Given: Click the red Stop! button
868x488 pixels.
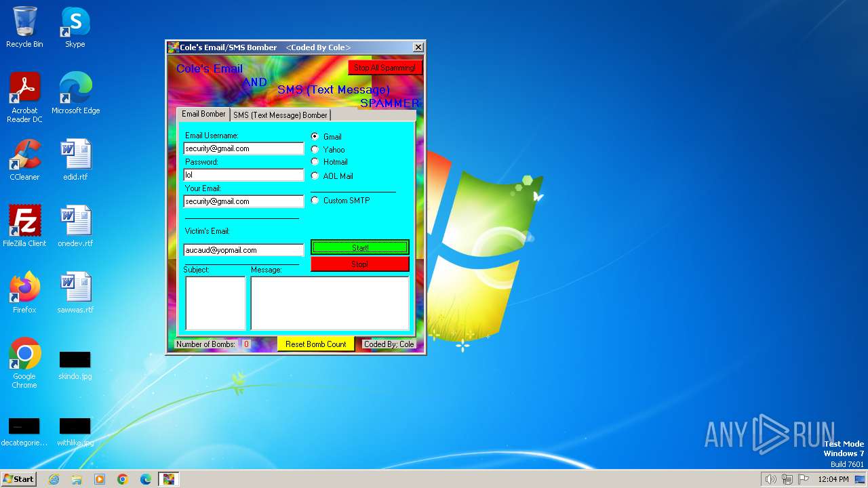Looking at the screenshot, I should (360, 264).
